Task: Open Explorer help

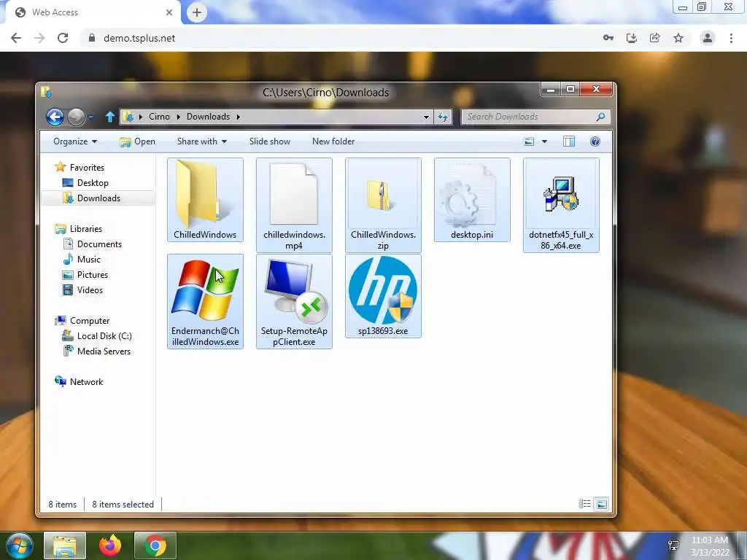Action: click(x=595, y=141)
